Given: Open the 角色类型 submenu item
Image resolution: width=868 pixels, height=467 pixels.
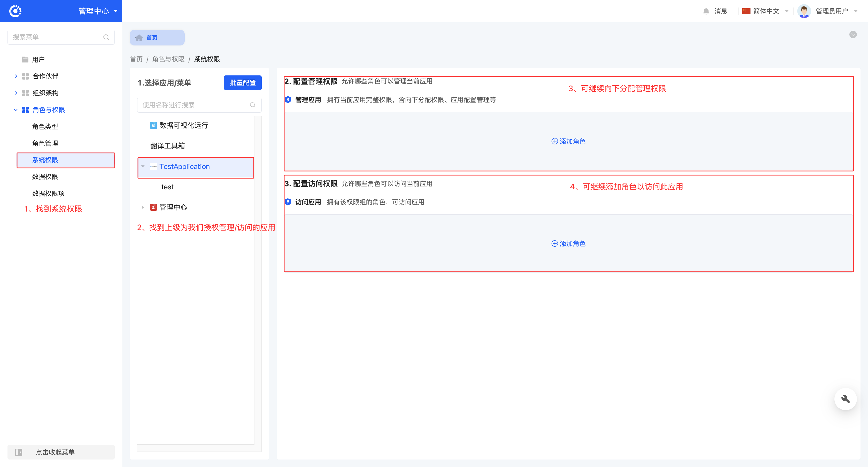Looking at the screenshot, I should click(45, 127).
